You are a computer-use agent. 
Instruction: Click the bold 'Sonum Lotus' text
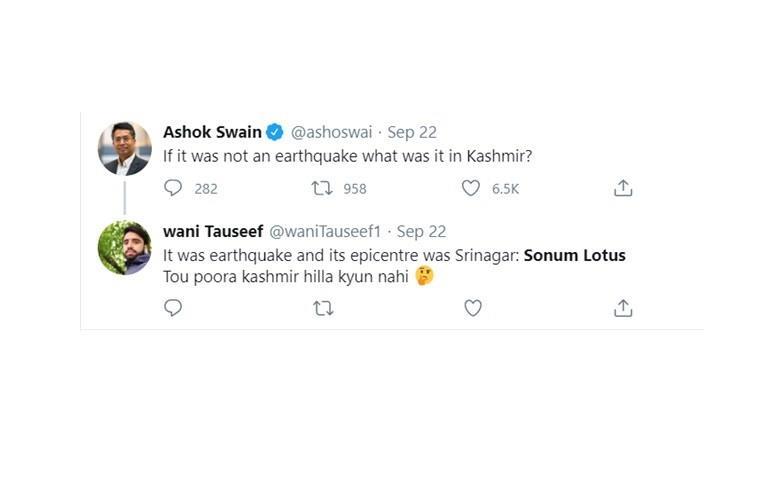pos(575,255)
